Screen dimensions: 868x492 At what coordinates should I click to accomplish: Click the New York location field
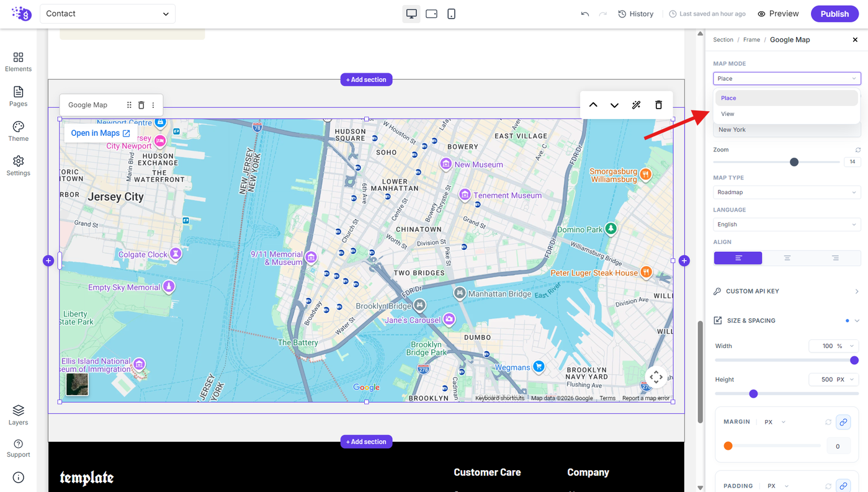click(x=787, y=130)
